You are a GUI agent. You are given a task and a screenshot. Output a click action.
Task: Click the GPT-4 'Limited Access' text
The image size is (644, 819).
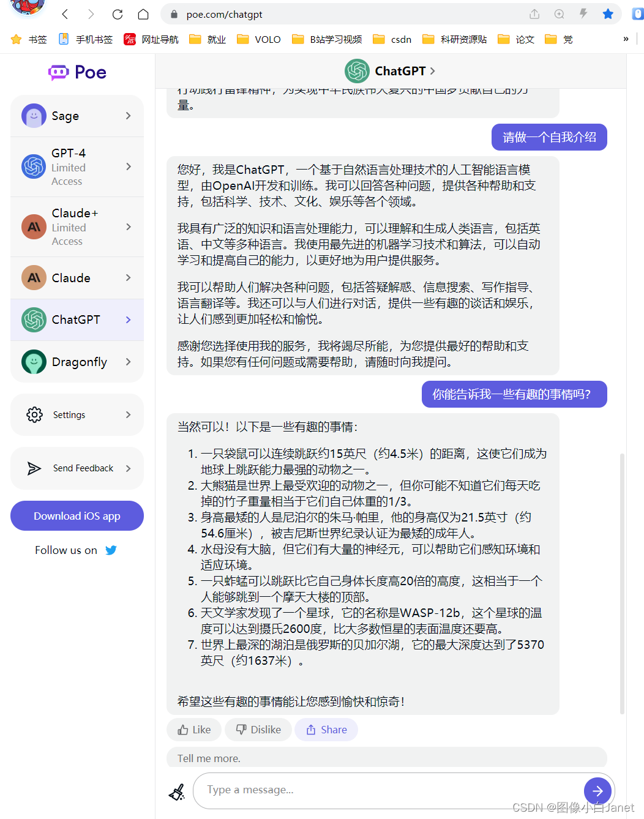click(x=68, y=174)
